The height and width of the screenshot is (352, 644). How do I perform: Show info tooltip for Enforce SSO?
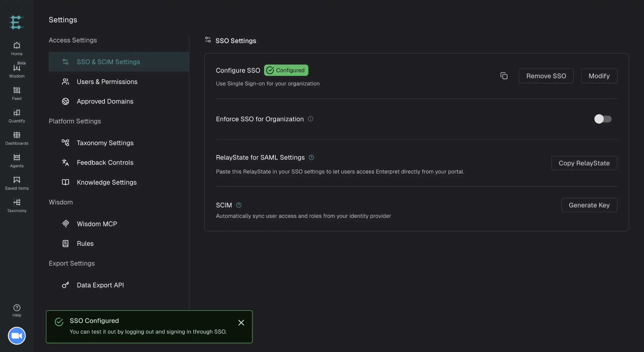(310, 119)
